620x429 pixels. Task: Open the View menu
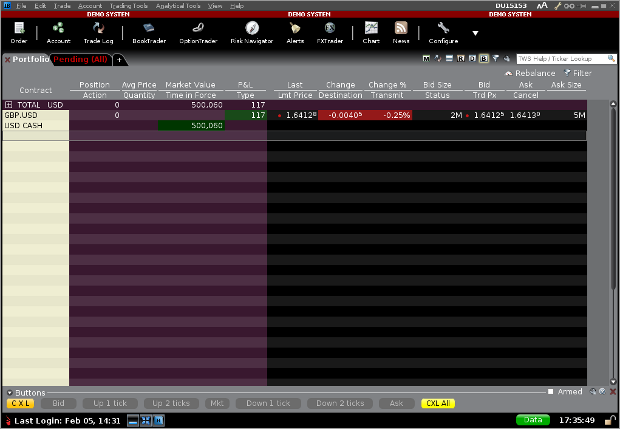point(215,6)
